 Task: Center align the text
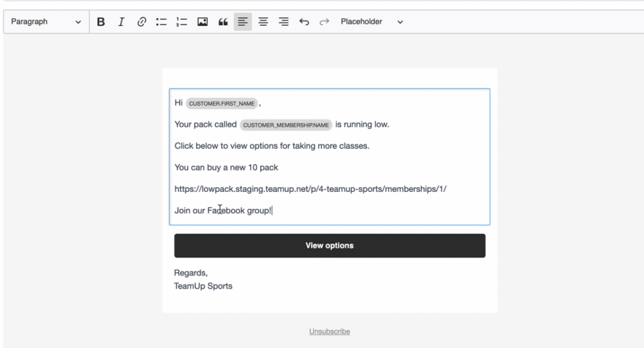coord(263,22)
